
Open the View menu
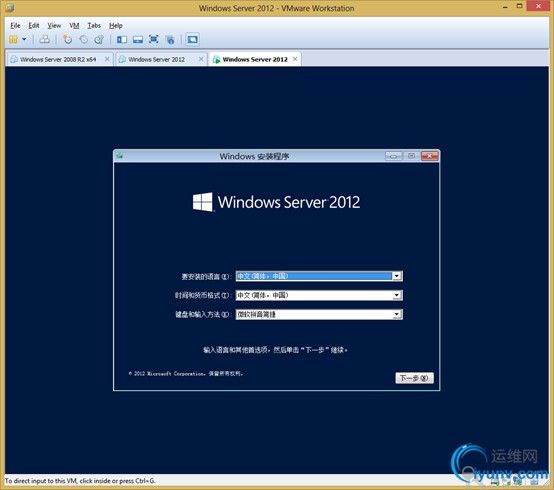[x=54, y=25]
